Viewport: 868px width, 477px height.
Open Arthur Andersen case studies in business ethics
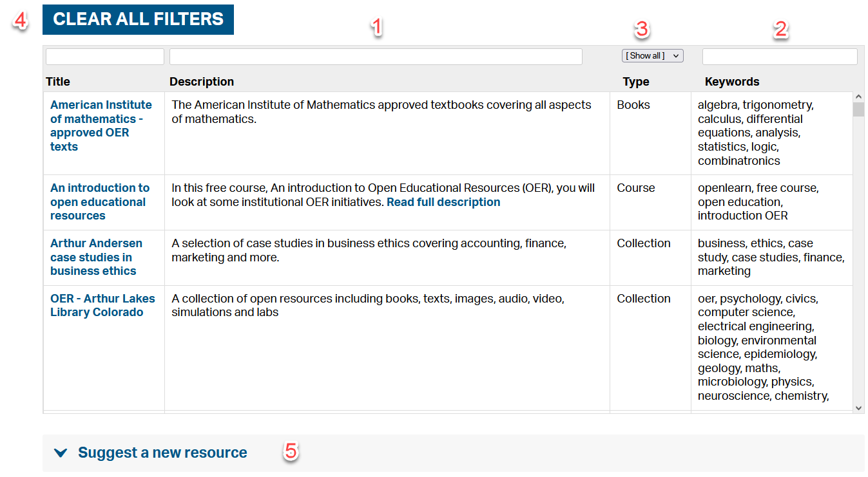(x=96, y=257)
